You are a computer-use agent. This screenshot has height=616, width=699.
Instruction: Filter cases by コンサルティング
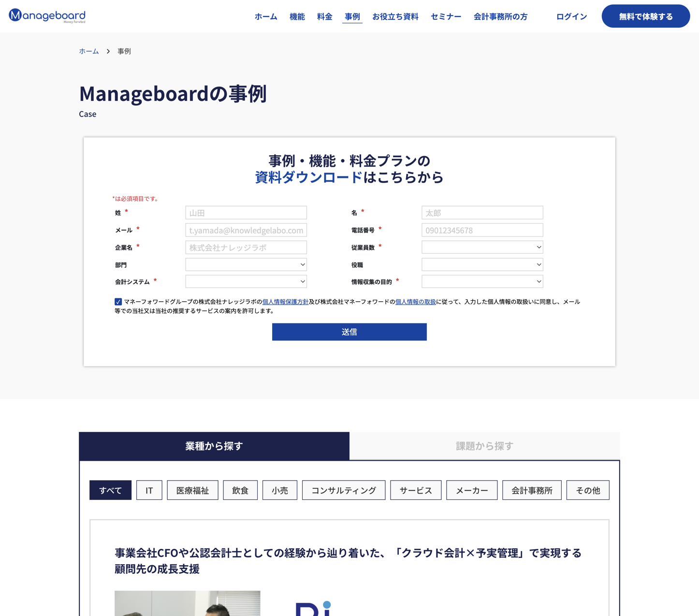(x=344, y=490)
